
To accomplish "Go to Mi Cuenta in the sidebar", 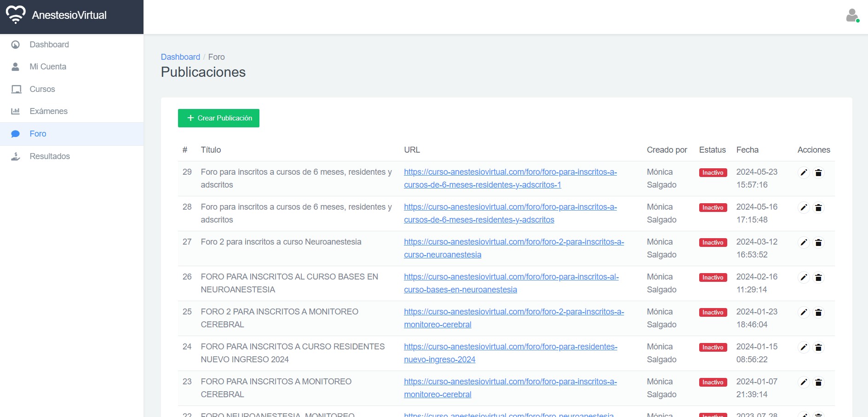I will [x=48, y=67].
